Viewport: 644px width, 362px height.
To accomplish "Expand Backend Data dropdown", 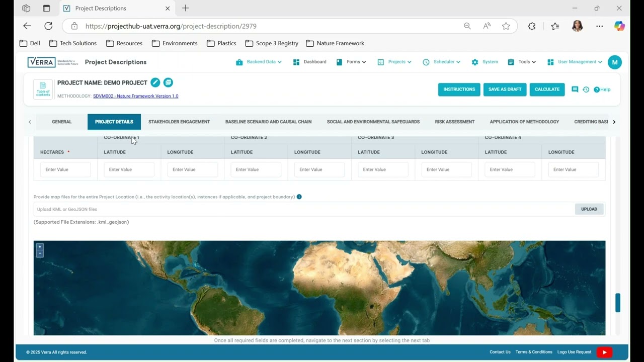I will [x=259, y=62].
